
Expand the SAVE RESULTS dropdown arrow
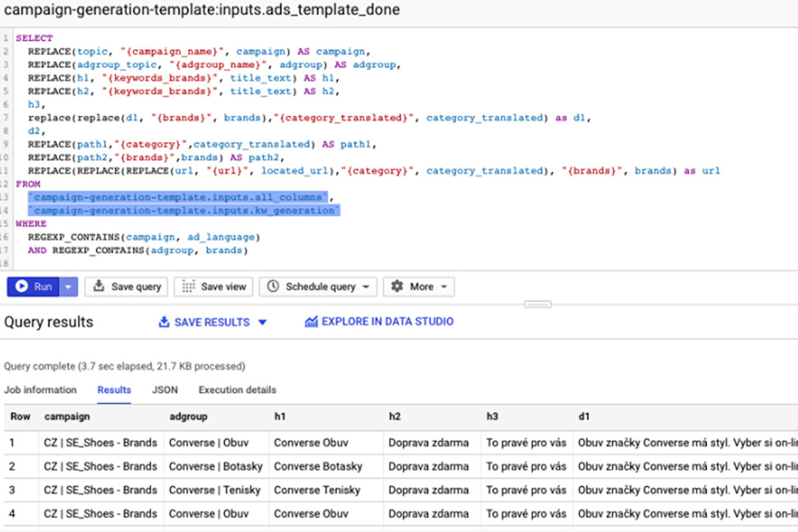tap(262, 322)
